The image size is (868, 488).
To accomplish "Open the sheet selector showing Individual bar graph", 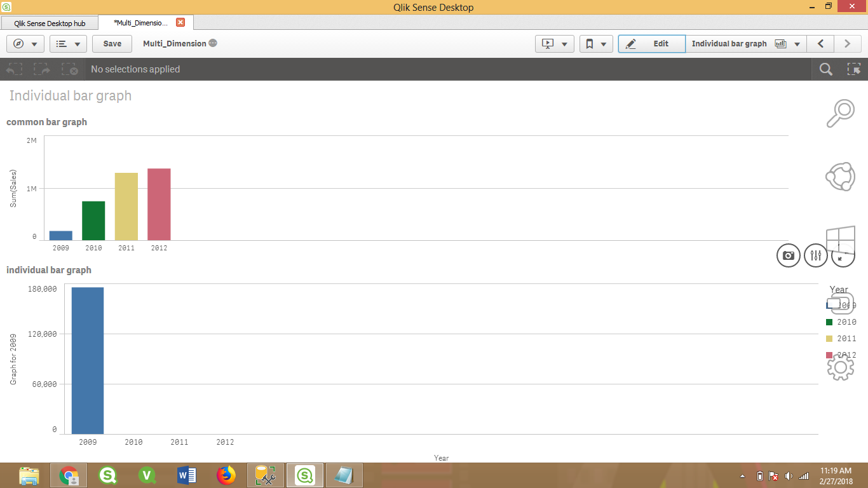I will coord(746,43).
